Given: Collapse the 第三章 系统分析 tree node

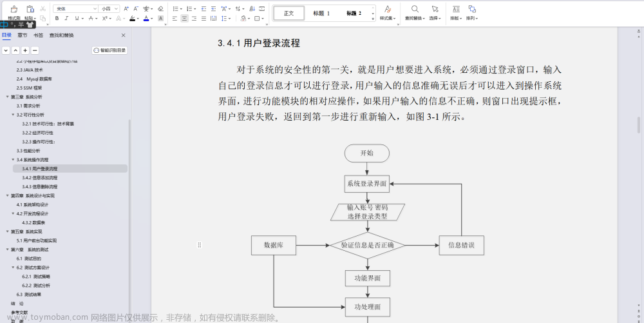Looking at the screenshot, I should [7, 97].
